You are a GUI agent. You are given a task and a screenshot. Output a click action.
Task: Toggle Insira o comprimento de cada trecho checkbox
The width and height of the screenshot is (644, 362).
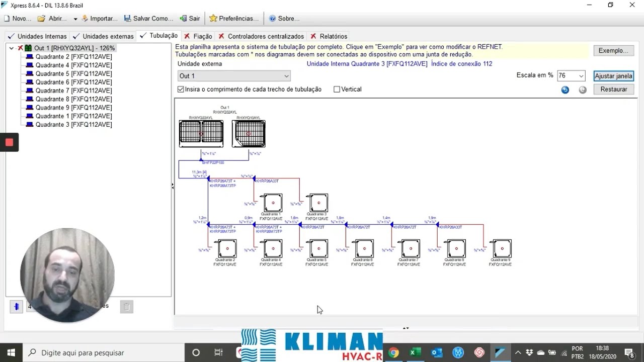pyautogui.click(x=181, y=89)
